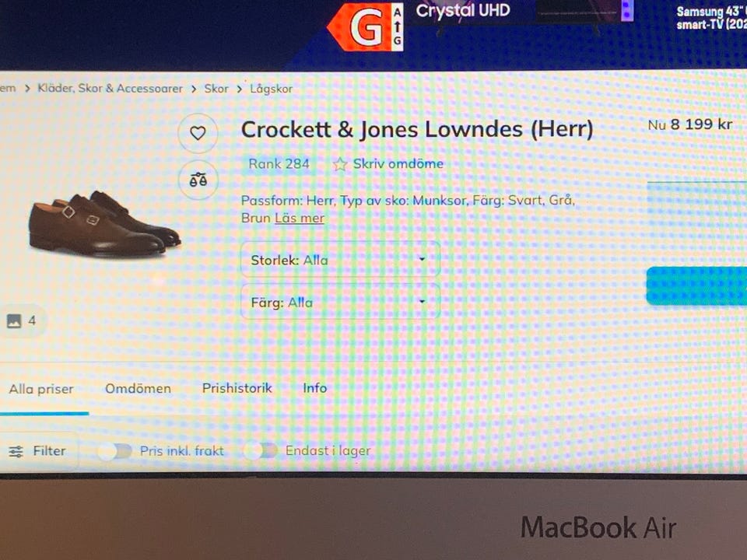
Task: Toggle Endast i lager switch
Action: [261, 450]
